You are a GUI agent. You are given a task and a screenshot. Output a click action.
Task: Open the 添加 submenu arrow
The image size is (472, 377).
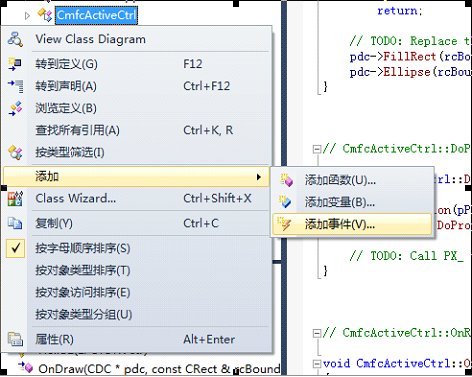click(259, 177)
